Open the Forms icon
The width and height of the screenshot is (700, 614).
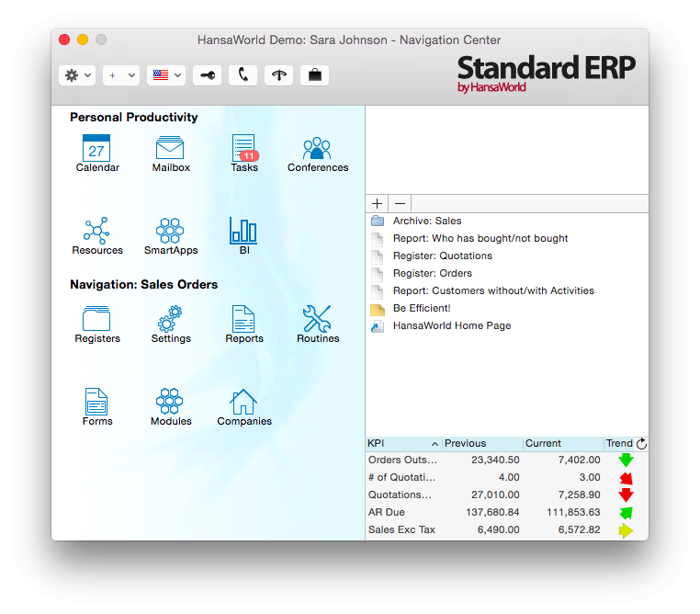coord(96,407)
